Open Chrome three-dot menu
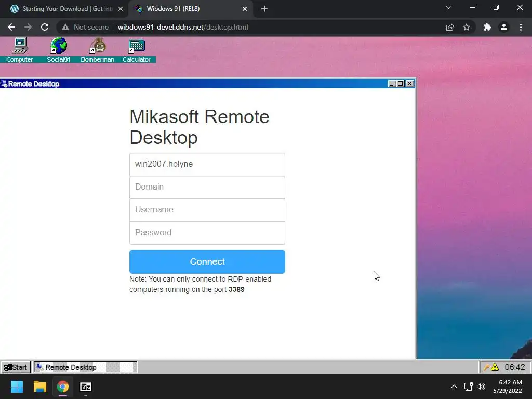Image resolution: width=532 pixels, height=399 pixels. click(x=521, y=27)
